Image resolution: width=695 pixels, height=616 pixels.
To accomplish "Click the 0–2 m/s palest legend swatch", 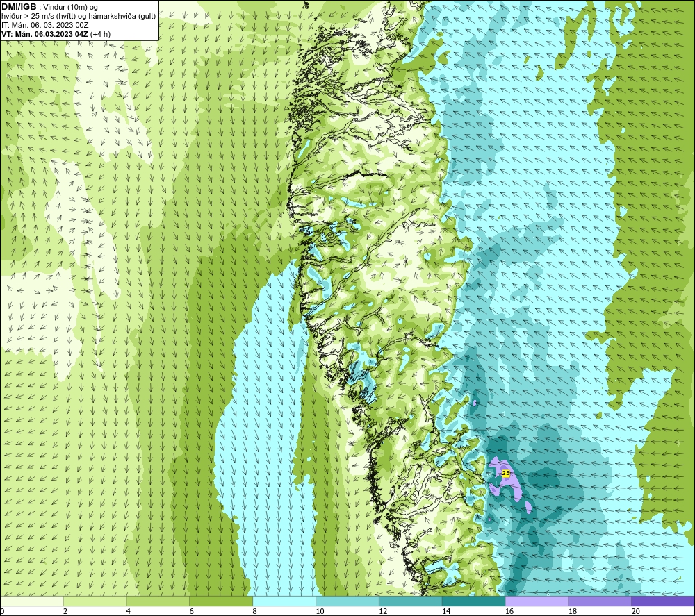I will coord(31,601).
